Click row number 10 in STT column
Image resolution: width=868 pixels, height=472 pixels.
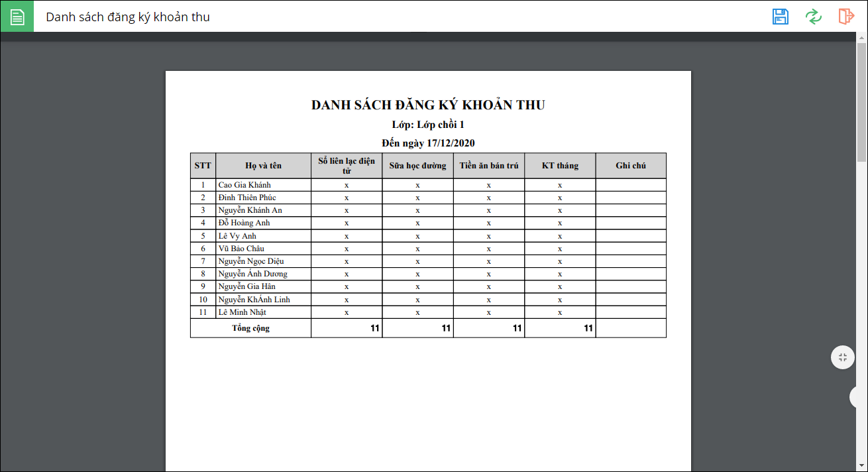coord(203,300)
